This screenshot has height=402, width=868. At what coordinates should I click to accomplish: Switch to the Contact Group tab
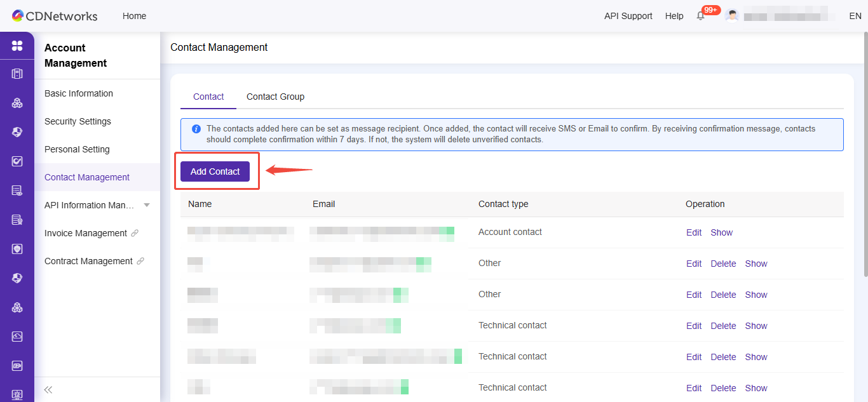(275, 97)
